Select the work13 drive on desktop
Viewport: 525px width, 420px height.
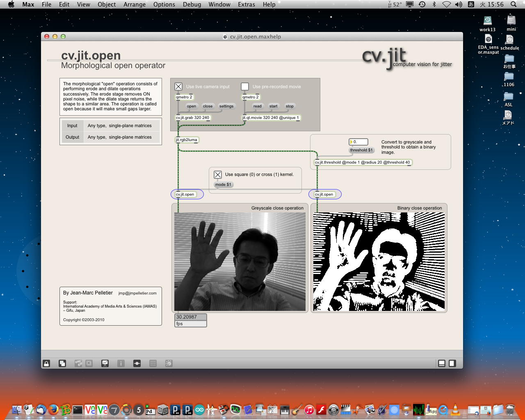pos(488,23)
